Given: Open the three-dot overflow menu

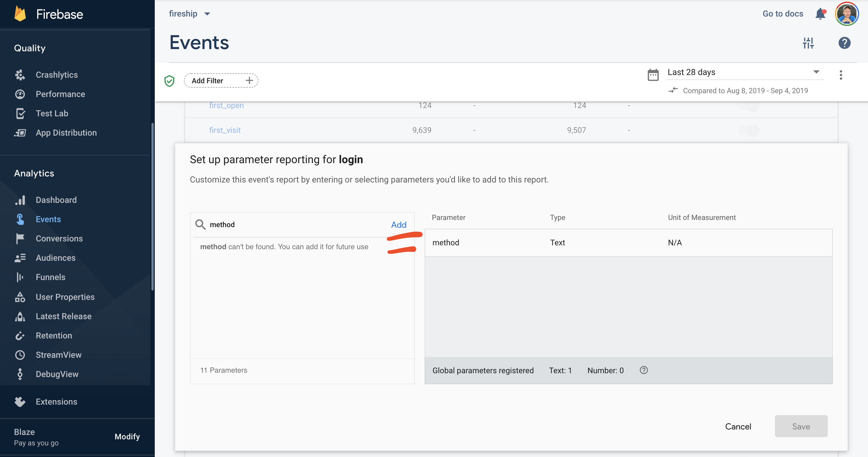Looking at the screenshot, I should [841, 75].
